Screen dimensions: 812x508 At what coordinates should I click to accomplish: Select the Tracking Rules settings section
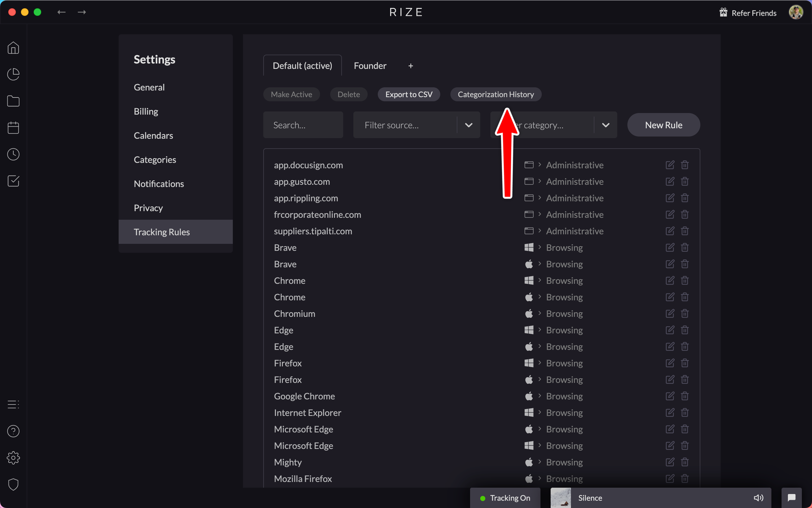point(175,232)
